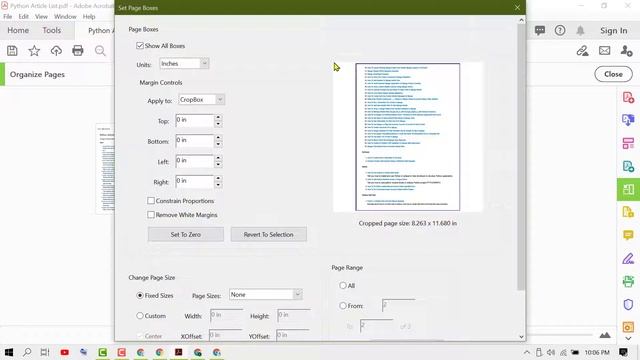Open the Fill & Sign pen tool
The height and width of the screenshot is (360, 640).
click(x=628, y=258)
